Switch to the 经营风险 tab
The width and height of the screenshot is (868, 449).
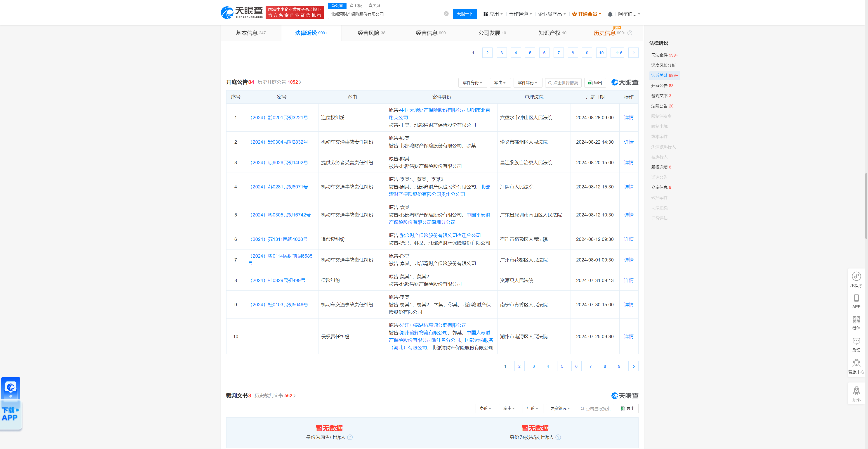(x=371, y=33)
